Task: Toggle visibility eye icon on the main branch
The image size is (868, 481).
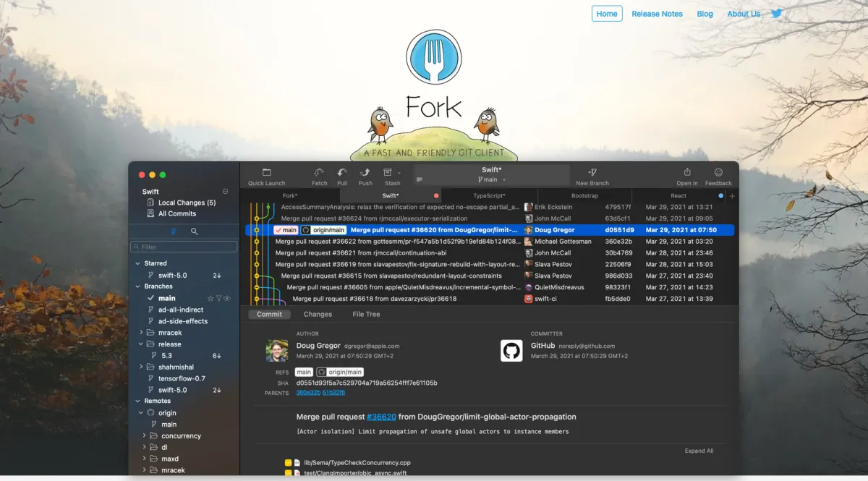Action: point(227,298)
